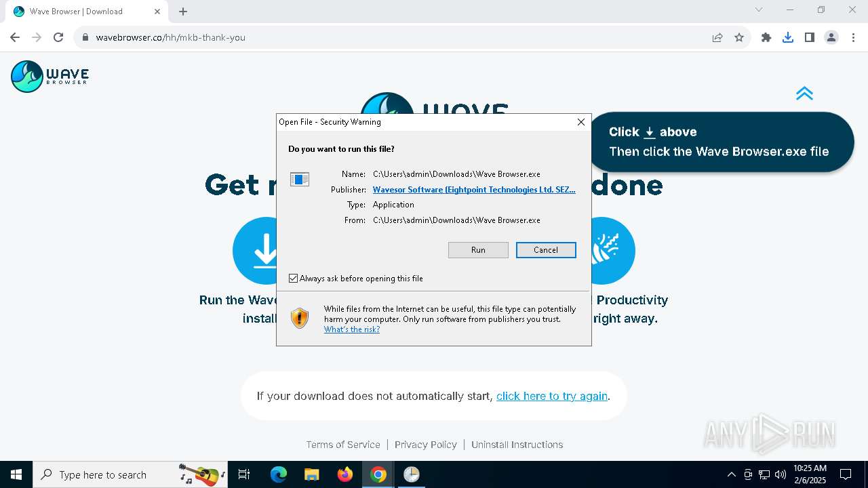Open Privacy Policy link
868x488 pixels.
pos(426,445)
